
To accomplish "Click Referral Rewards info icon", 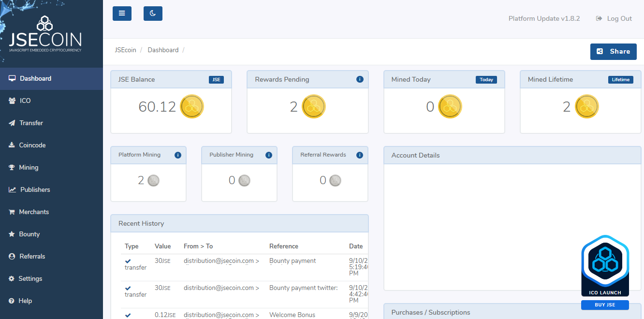I will [360, 155].
